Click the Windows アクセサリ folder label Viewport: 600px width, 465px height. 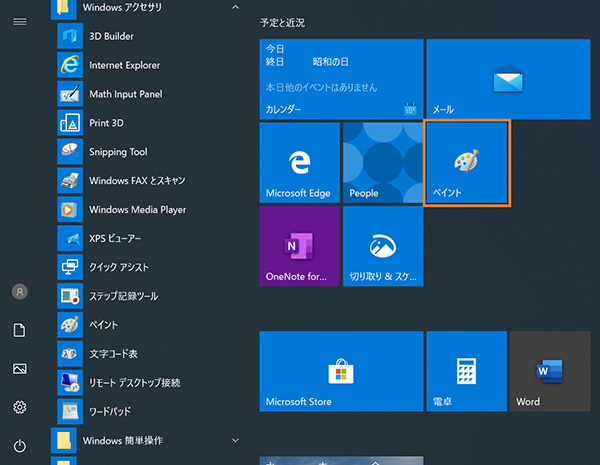(122, 7)
